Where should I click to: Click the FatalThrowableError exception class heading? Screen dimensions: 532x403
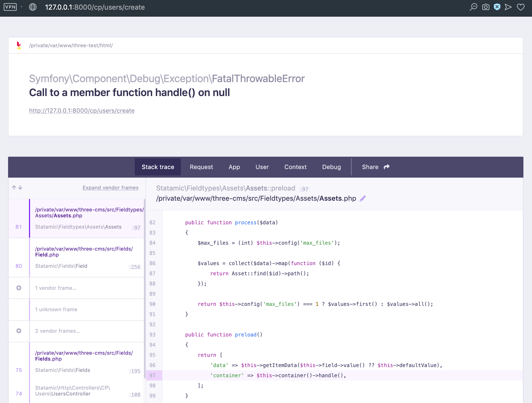(167, 79)
